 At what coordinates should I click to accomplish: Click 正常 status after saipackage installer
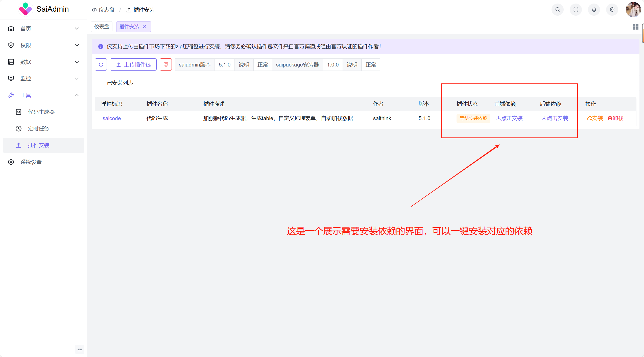(x=371, y=65)
